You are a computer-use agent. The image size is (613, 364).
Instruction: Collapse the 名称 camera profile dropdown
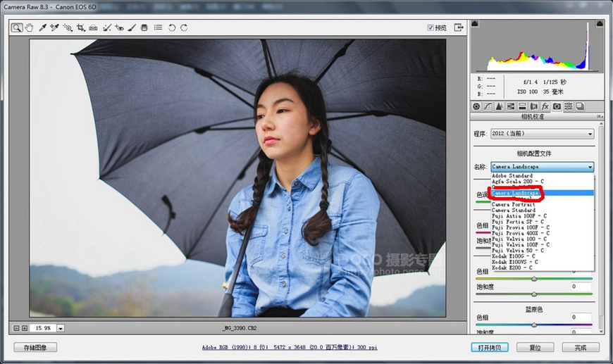click(543, 167)
